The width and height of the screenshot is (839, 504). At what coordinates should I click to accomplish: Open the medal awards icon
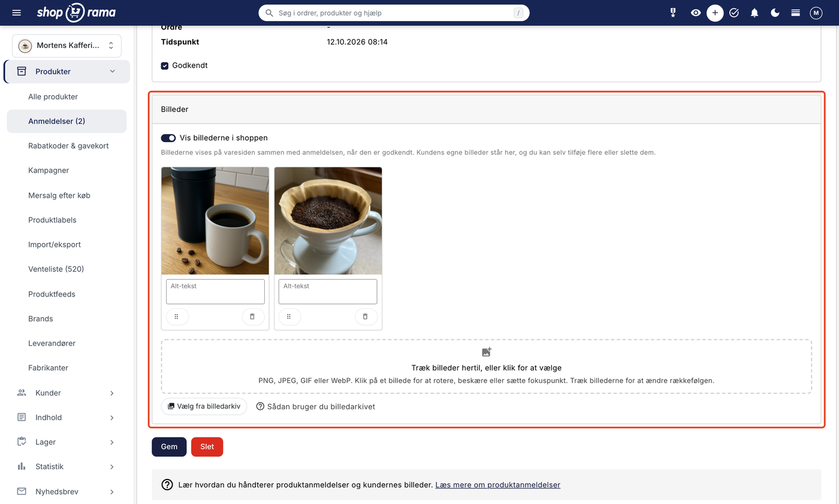(673, 13)
